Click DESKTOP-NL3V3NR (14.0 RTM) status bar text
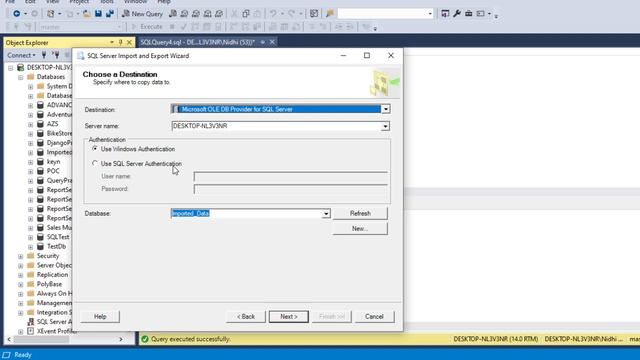 pyautogui.click(x=496, y=339)
